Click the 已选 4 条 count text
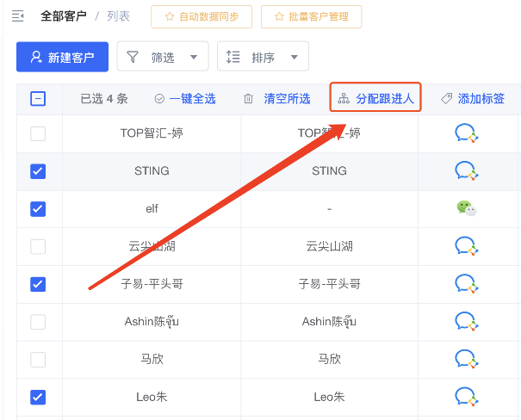521x420 pixels. (x=104, y=99)
